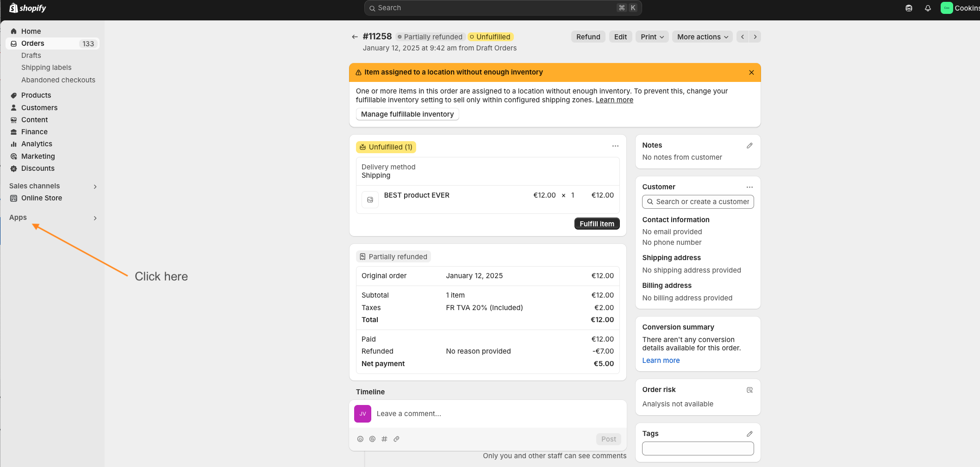Screen dimensions: 980x467
Task: Click the Search or create a customer field
Action: [698, 202]
